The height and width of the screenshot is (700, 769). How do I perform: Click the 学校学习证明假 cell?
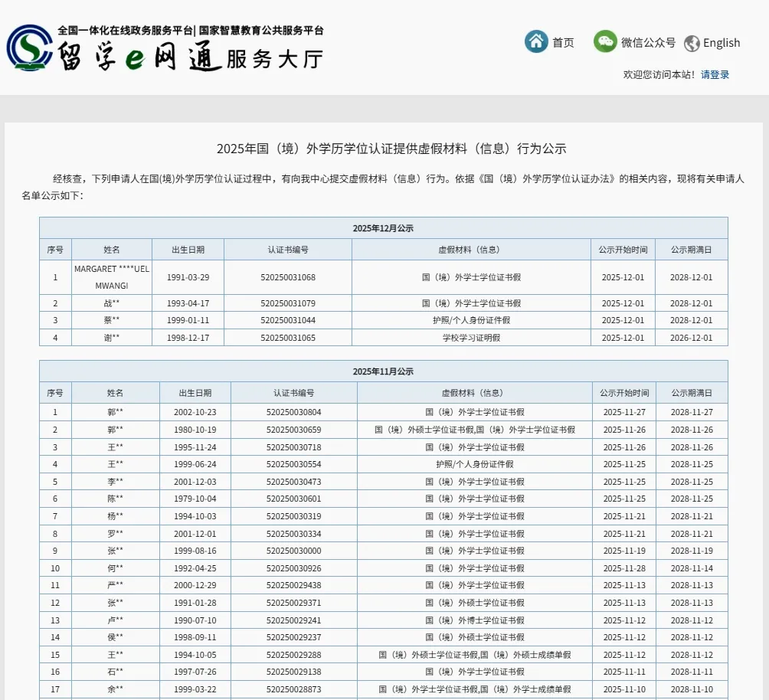point(471,338)
